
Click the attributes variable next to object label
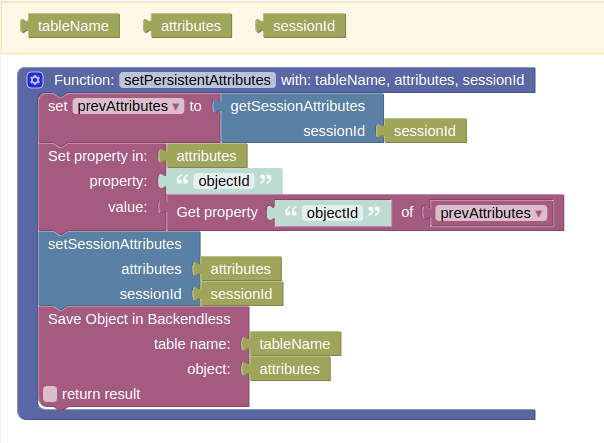(x=286, y=369)
